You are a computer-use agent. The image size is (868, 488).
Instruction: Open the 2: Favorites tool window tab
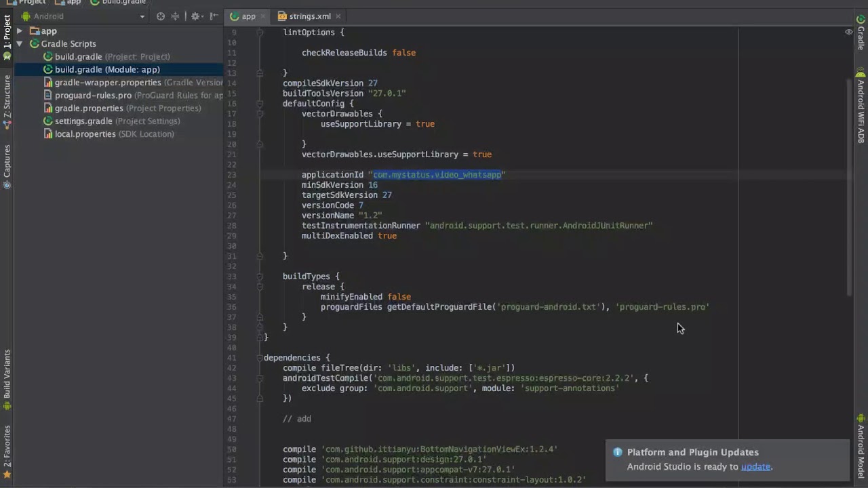pyautogui.click(x=7, y=453)
